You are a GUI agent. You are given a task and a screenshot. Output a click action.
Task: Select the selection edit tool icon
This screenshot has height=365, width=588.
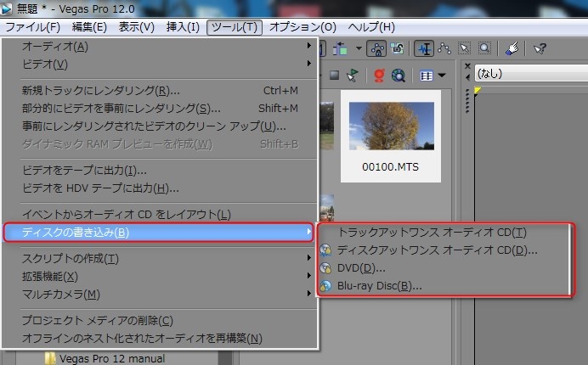click(464, 48)
